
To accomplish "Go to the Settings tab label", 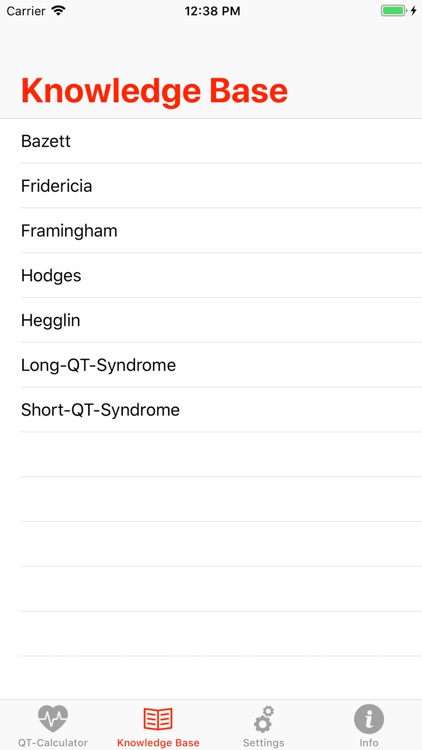I will click(x=264, y=743).
